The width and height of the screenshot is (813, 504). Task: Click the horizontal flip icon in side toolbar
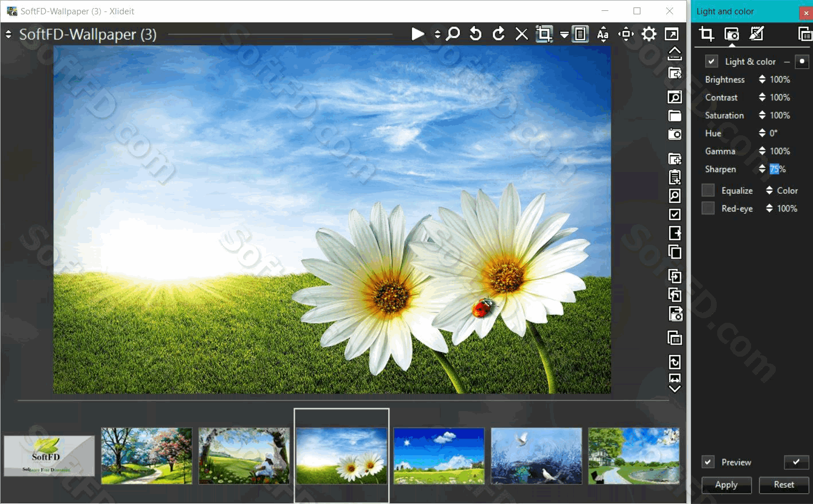coord(675,378)
